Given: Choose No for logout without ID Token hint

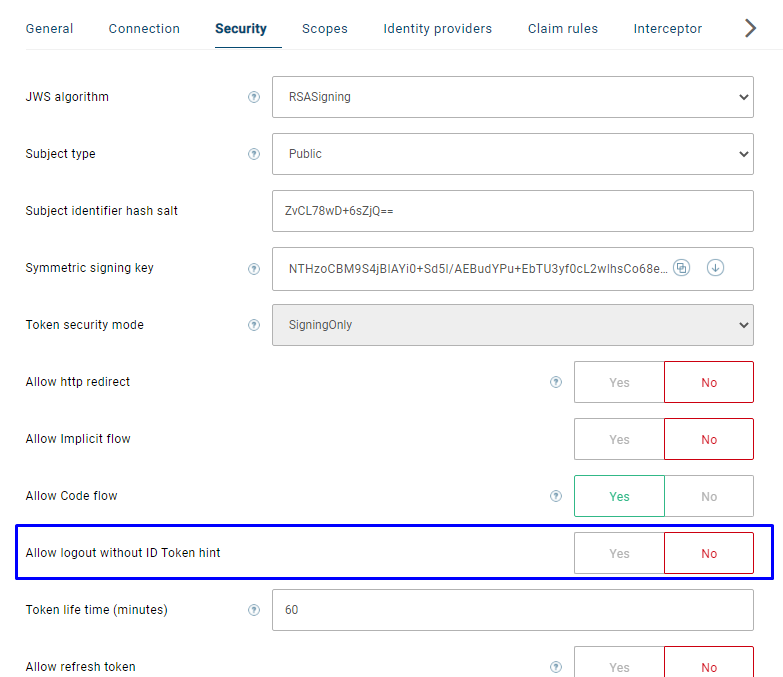Looking at the screenshot, I should [x=709, y=553].
